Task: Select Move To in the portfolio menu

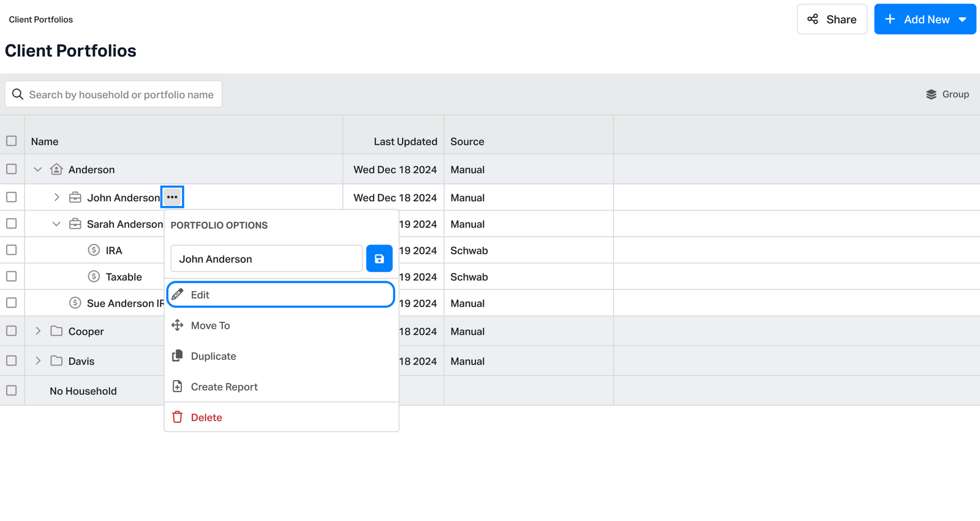Action: point(281,325)
